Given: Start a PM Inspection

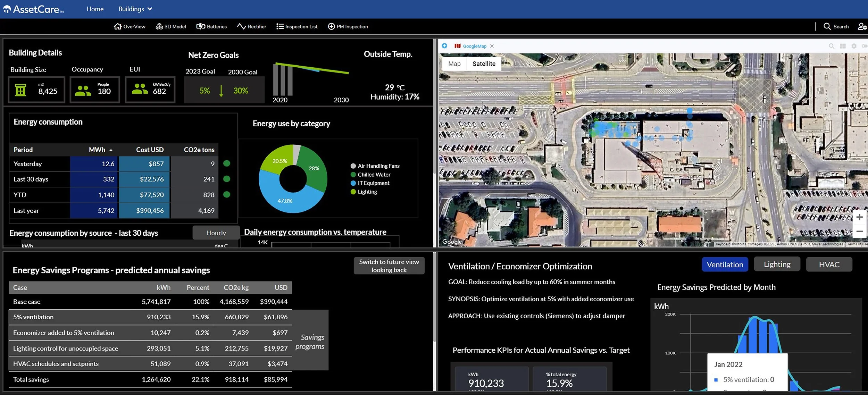Looking at the screenshot, I should (348, 26).
